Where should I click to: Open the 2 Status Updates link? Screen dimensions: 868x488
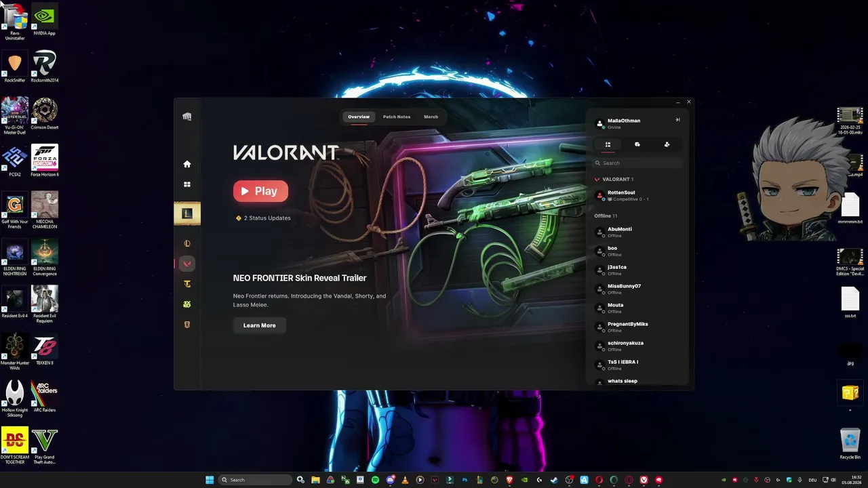[263, 218]
